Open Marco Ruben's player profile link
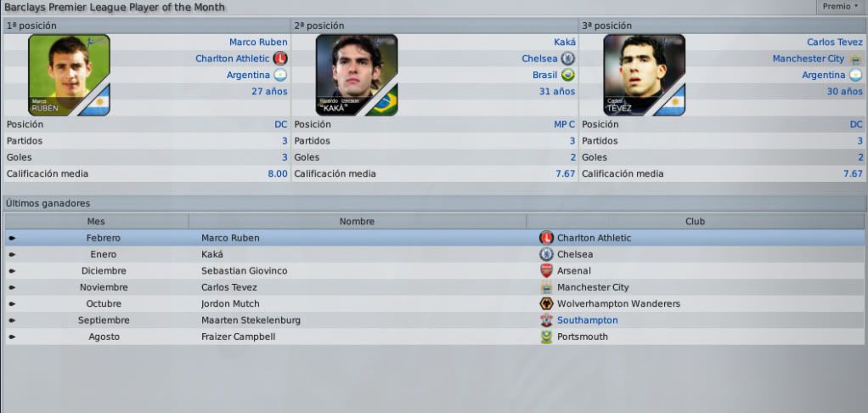868x413 pixels. (x=258, y=42)
